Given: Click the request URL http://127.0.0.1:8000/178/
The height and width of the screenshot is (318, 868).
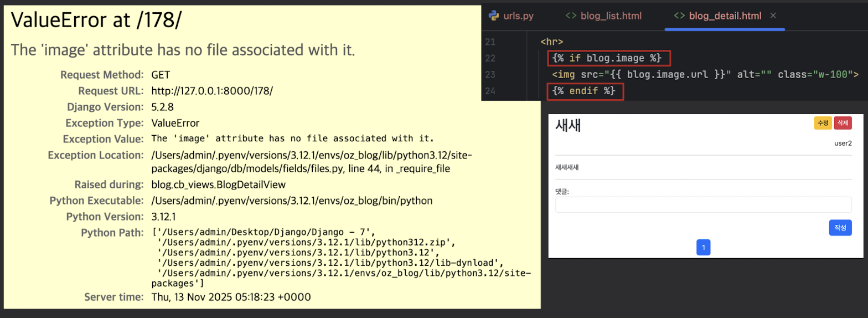Looking at the screenshot, I should pyautogui.click(x=212, y=90).
